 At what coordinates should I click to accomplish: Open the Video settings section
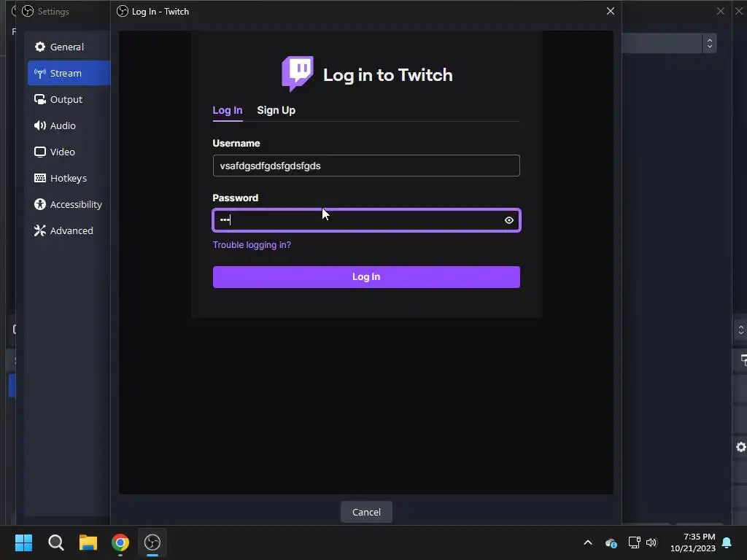[x=69, y=152]
